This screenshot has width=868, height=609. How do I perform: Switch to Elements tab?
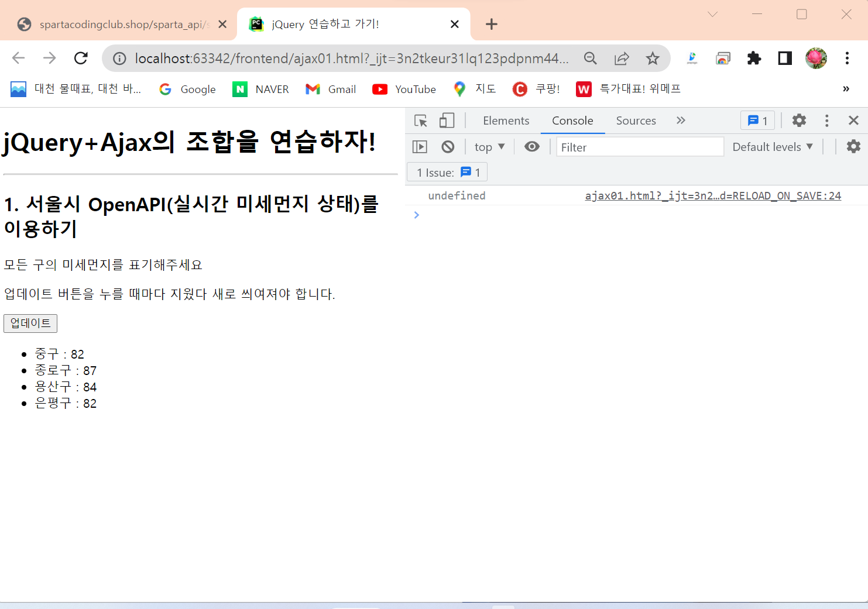tap(506, 121)
